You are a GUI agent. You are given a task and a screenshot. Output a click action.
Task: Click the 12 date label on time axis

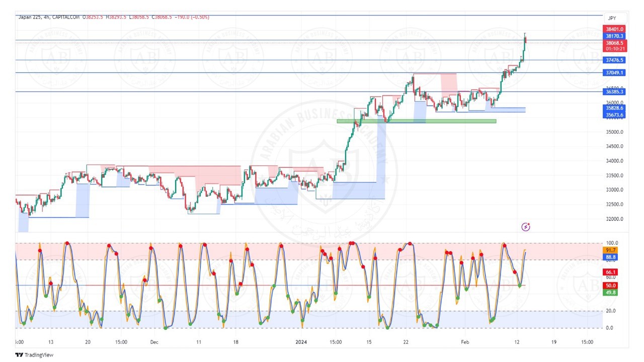(517, 342)
